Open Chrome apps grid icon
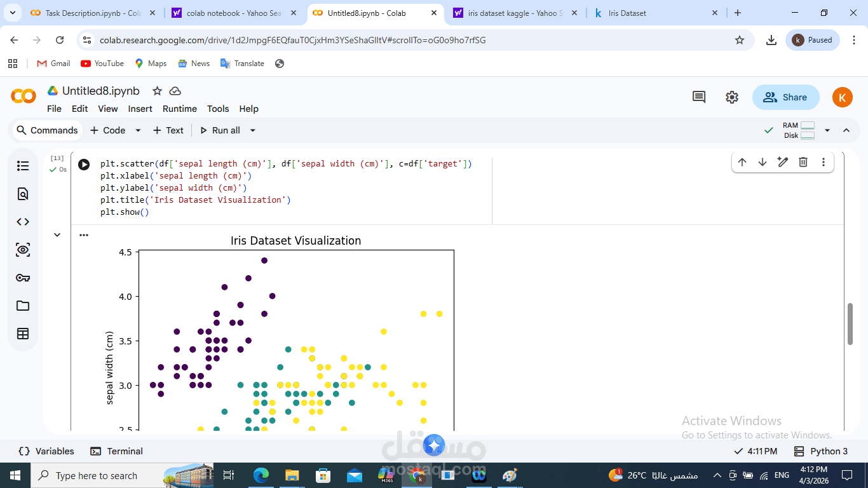868x488 pixels. (13, 64)
